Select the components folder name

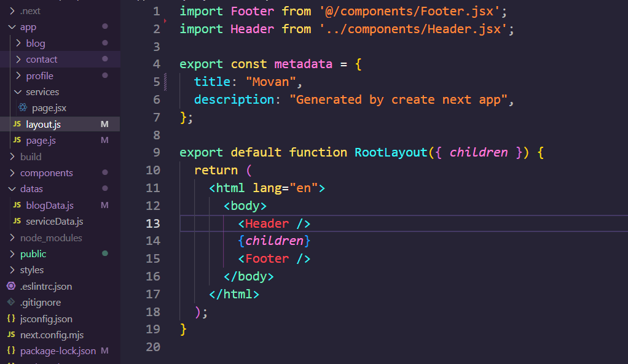(47, 173)
